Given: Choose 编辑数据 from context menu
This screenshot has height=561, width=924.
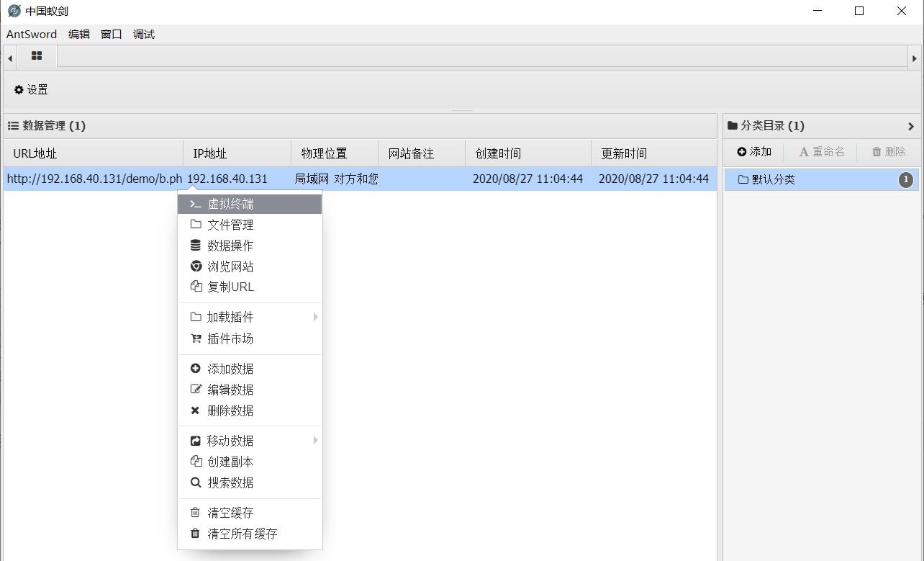Looking at the screenshot, I should point(250,390).
